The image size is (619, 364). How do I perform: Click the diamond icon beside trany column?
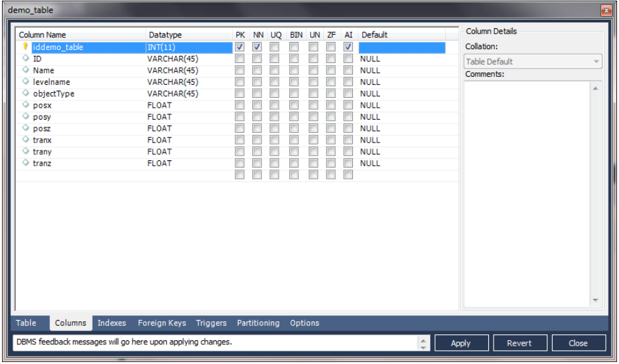(26, 151)
